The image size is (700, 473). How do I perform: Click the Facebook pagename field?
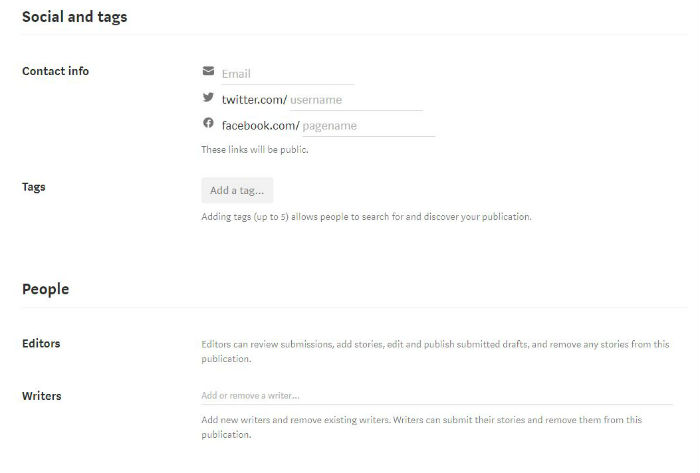pos(367,126)
